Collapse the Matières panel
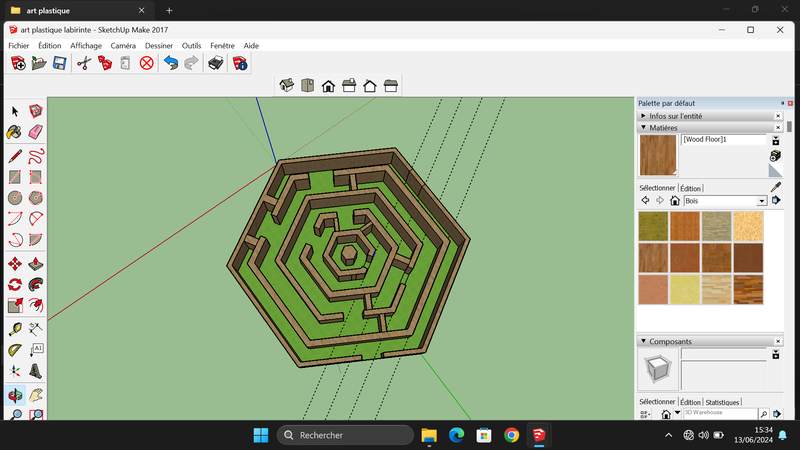 [643, 128]
